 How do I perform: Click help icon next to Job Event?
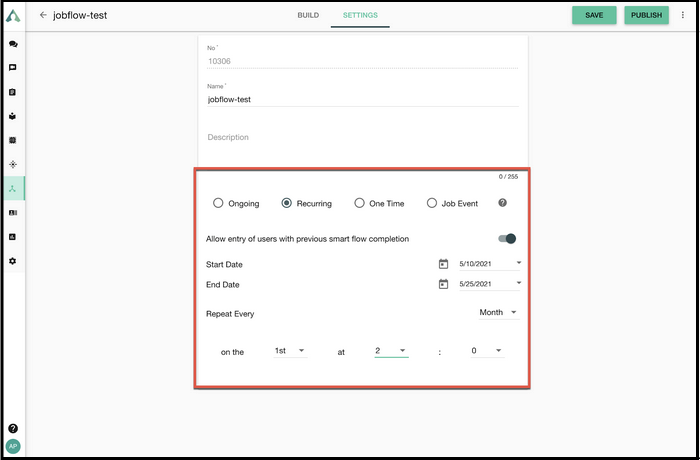point(503,203)
